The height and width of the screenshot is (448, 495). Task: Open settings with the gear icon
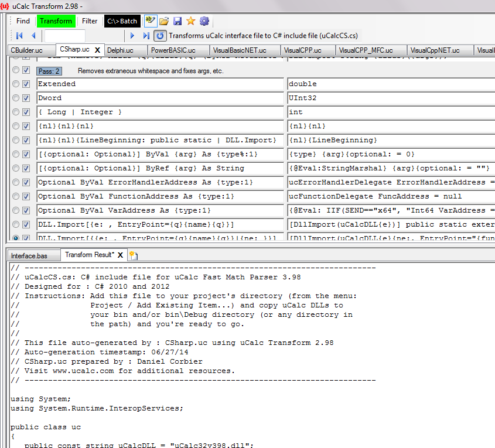coord(203,20)
